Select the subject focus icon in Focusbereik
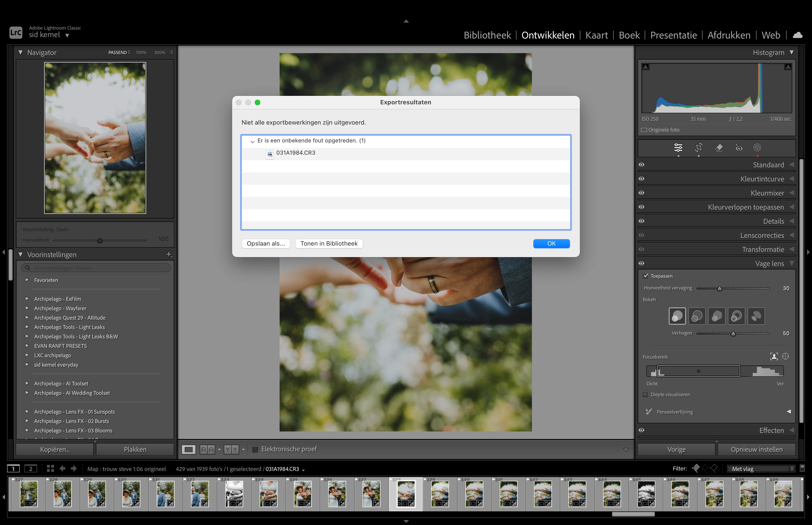This screenshot has width=812, height=525. (774, 357)
